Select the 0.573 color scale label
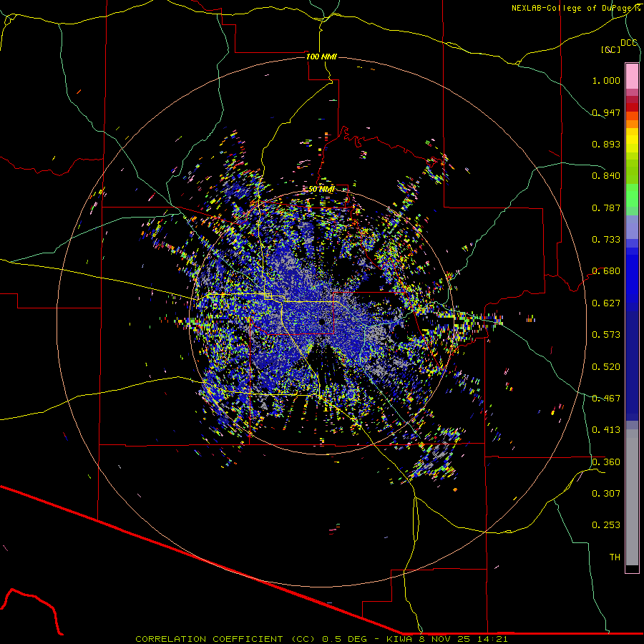644x644 pixels. tap(606, 335)
